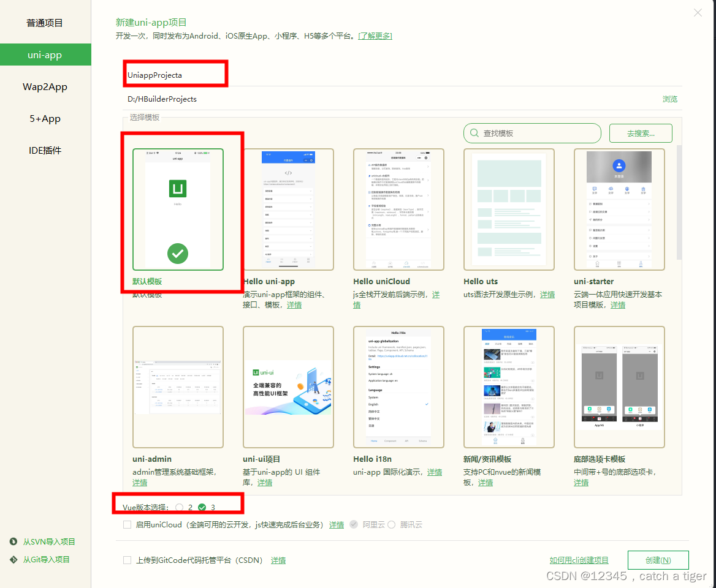This screenshot has height=588, width=716.
Task: Select the 阿里云 radio option
Action: 354,524
